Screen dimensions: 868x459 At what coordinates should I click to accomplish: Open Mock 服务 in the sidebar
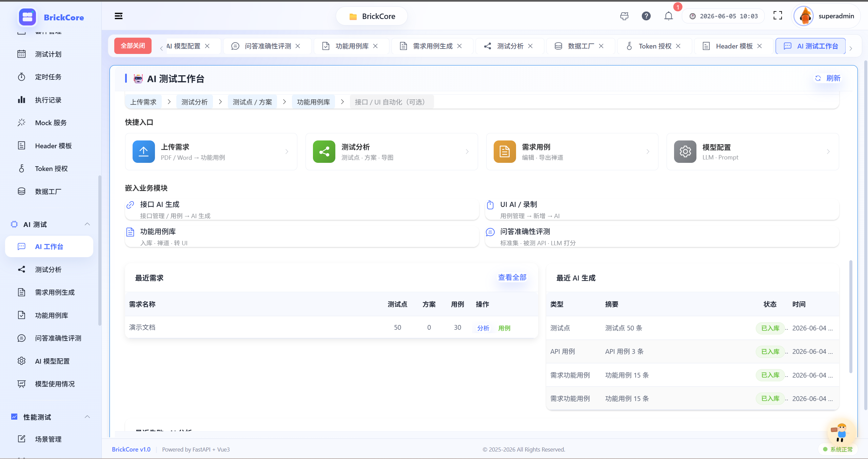tap(49, 123)
